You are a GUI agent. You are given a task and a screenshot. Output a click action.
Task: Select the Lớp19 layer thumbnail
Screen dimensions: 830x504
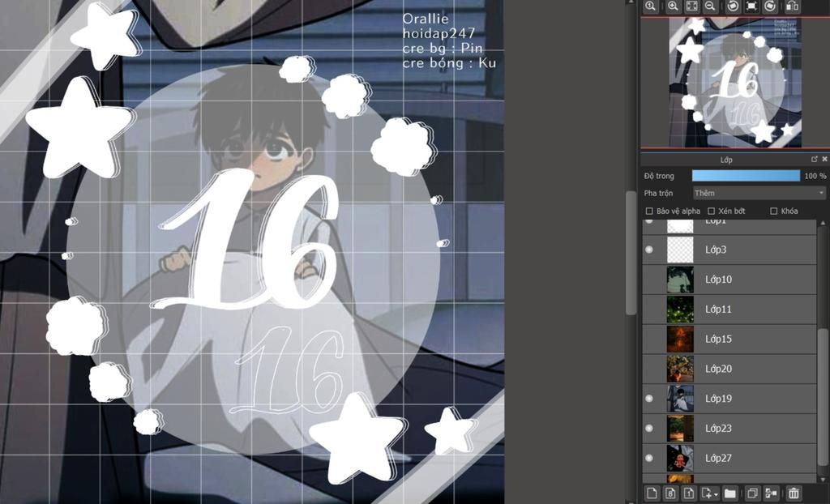(680, 399)
